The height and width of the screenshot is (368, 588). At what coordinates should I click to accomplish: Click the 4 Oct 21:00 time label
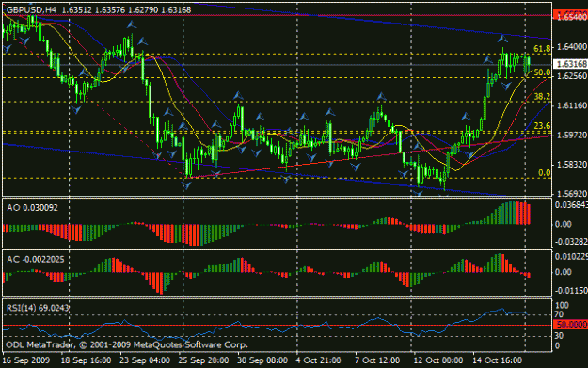click(x=318, y=360)
